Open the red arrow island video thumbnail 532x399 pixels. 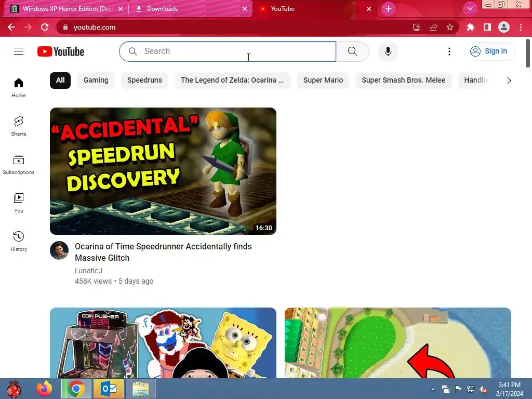(x=397, y=343)
